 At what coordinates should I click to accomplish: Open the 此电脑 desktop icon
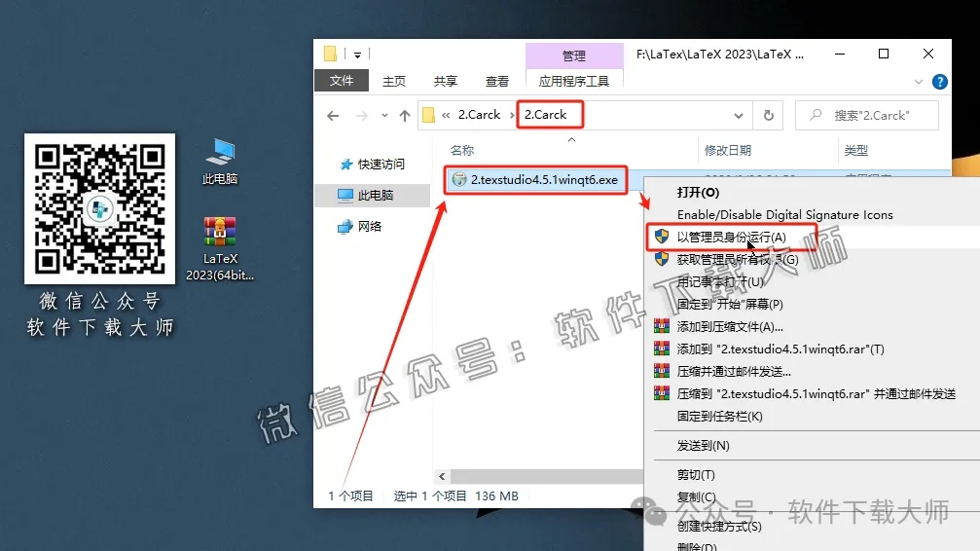(220, 162)
